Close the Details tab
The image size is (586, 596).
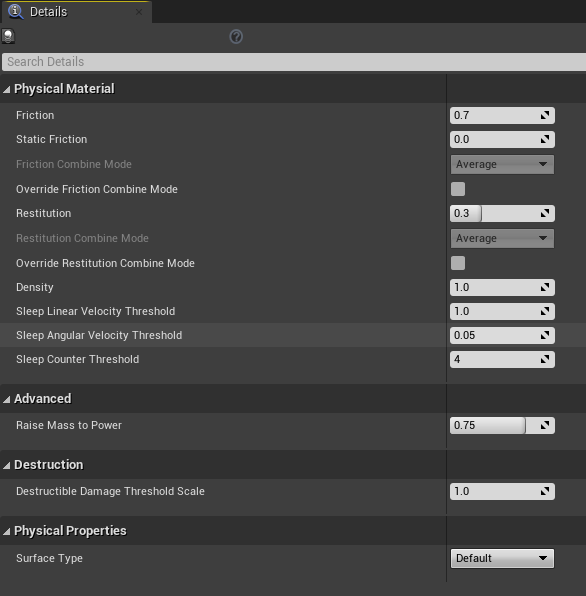point(139,12)
